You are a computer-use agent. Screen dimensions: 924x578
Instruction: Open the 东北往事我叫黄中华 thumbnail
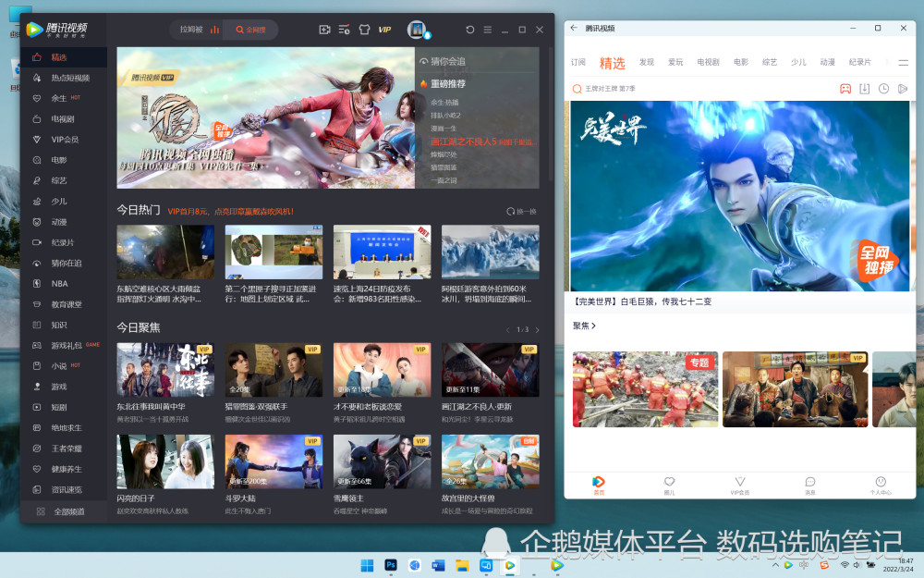click(165, 370)
